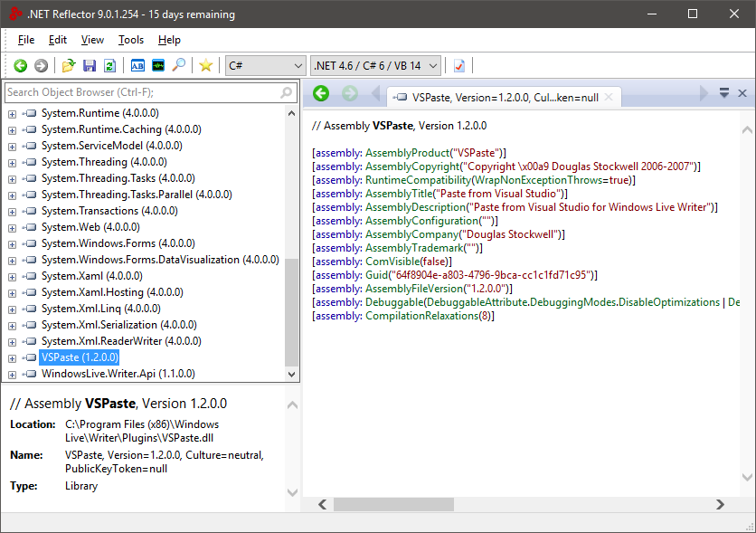
Task: Click the Refresh icon in toolbar
Action: click(110, 65)
